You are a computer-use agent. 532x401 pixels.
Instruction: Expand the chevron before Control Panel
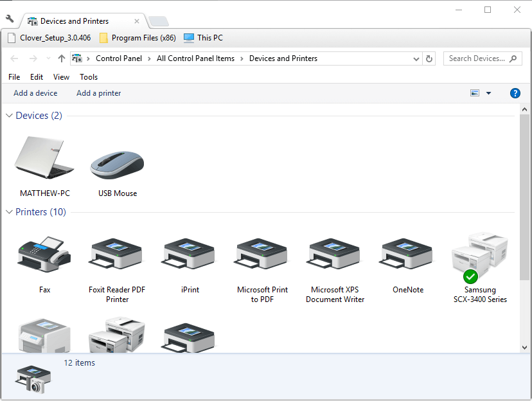pyautogui.click(x=88, y=58)
